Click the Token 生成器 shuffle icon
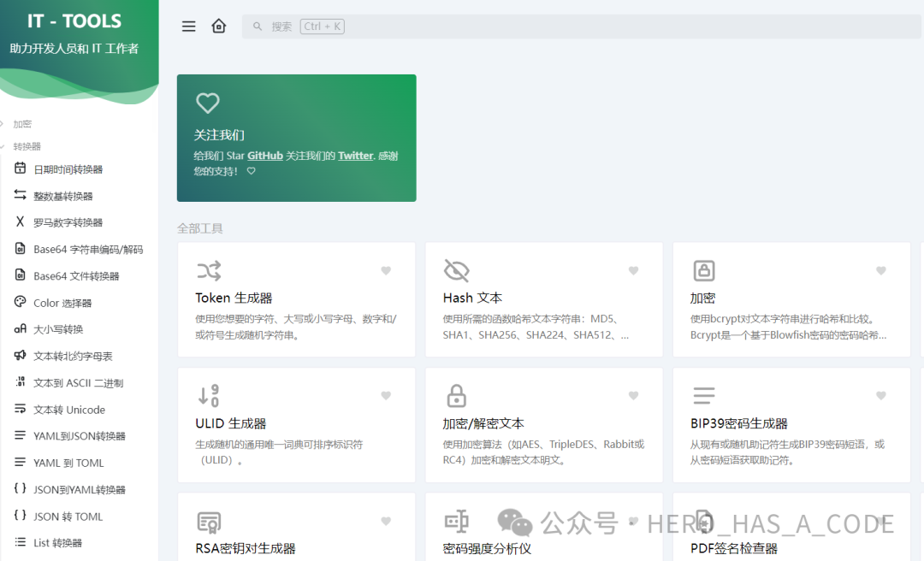This screenshot has height=561, width=924. pos(209,271)
